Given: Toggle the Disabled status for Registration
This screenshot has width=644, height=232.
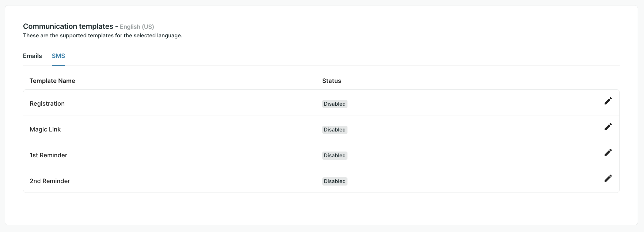Looking at the screenshot, I should click(334, 104).
